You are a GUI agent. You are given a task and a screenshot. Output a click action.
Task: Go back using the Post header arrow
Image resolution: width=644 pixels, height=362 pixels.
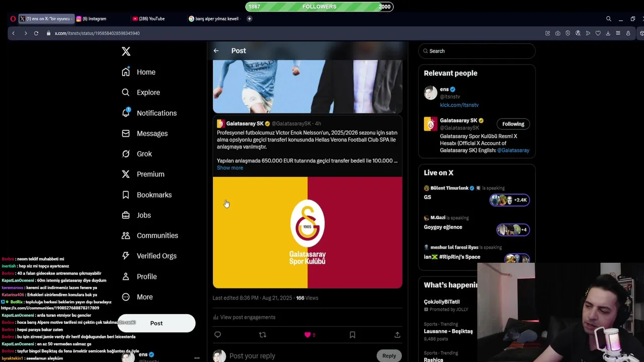216,51
